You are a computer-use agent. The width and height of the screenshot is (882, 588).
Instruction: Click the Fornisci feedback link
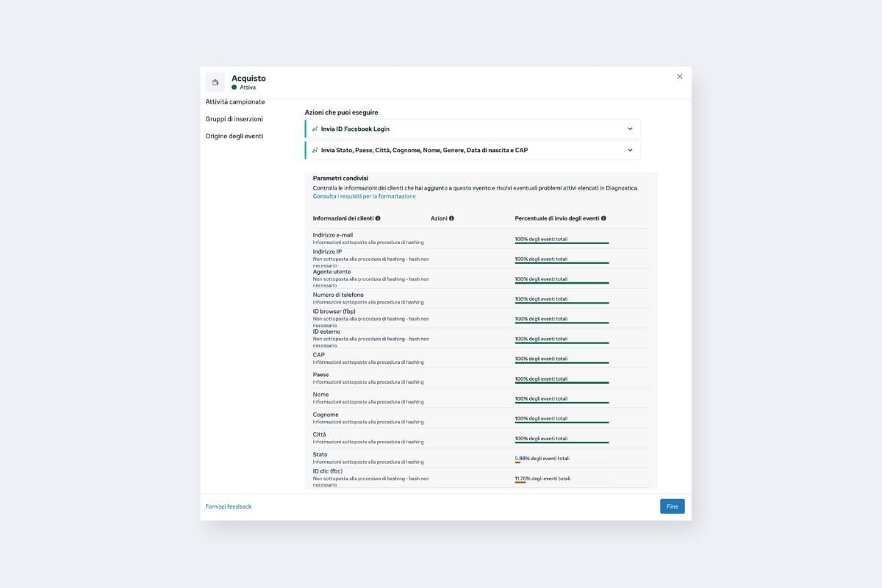click(x=228, y=506)
